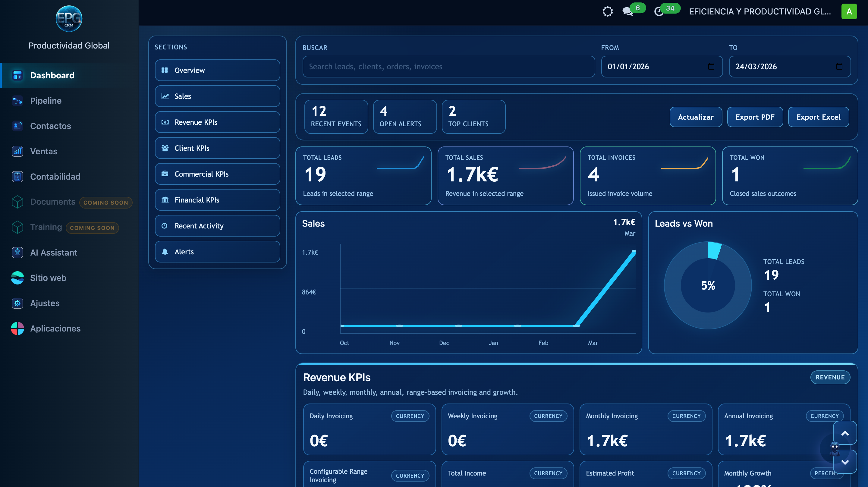Toggle the REVENUE badge on Revenue KPIs
The image size is (868, 487).
tap(830, 377)
